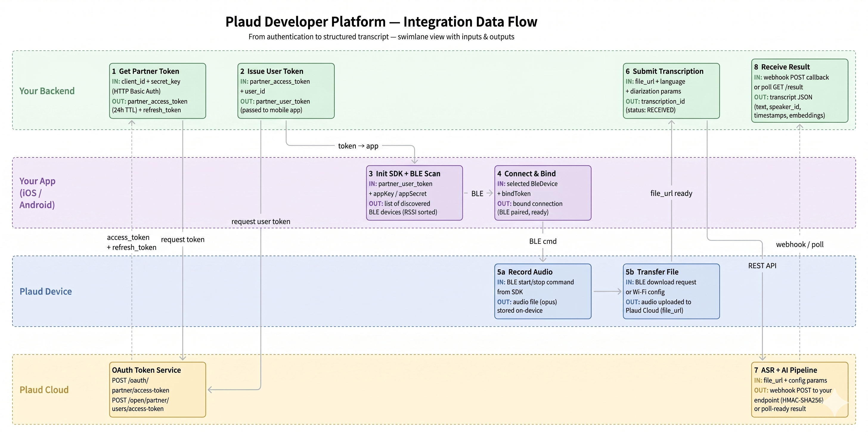
Task: Click 'POST /oauth/' endpoint line
Action: [x=130, y=380]
